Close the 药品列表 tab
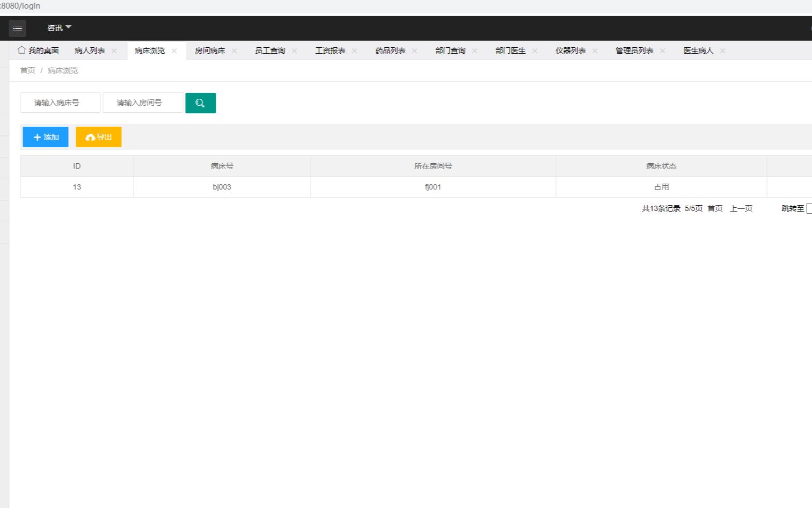Image resolution: width=812 pixels, height=508 pixels. click(x=415, y=51)
